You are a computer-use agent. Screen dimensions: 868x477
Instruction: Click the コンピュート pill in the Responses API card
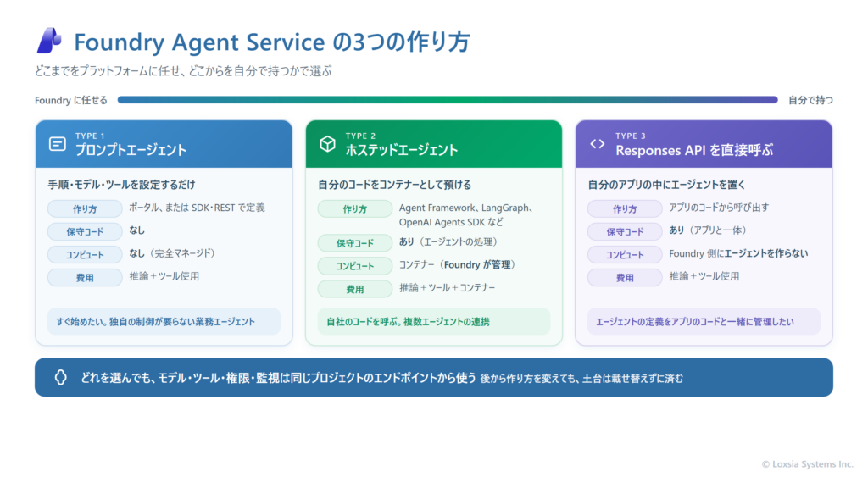pos(625,254)
